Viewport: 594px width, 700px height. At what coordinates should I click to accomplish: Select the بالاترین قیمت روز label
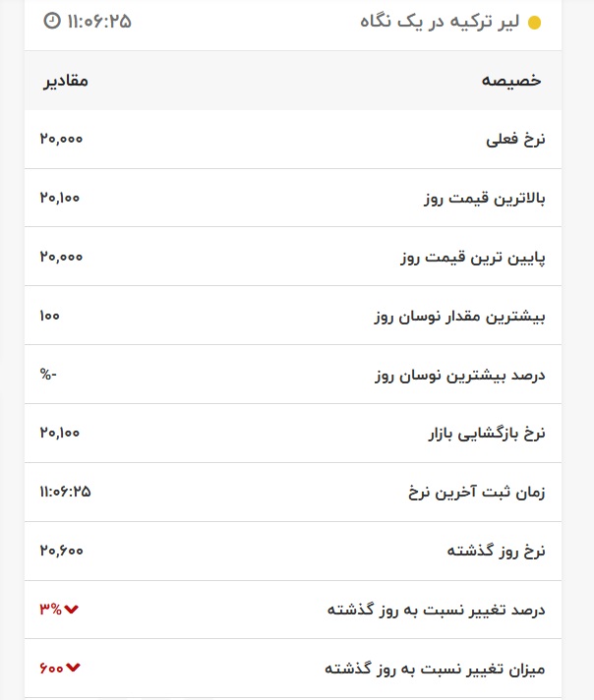tap(483, 199)
